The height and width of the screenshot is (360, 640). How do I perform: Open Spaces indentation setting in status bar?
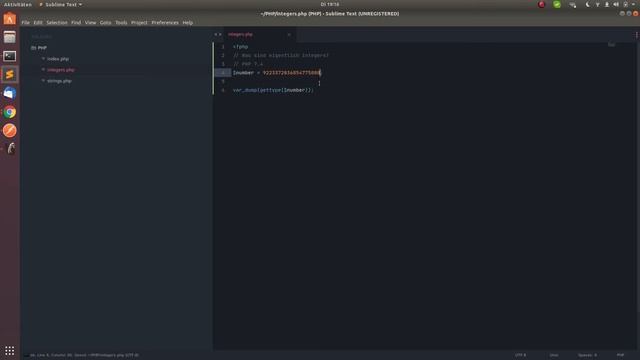[587, 355]
